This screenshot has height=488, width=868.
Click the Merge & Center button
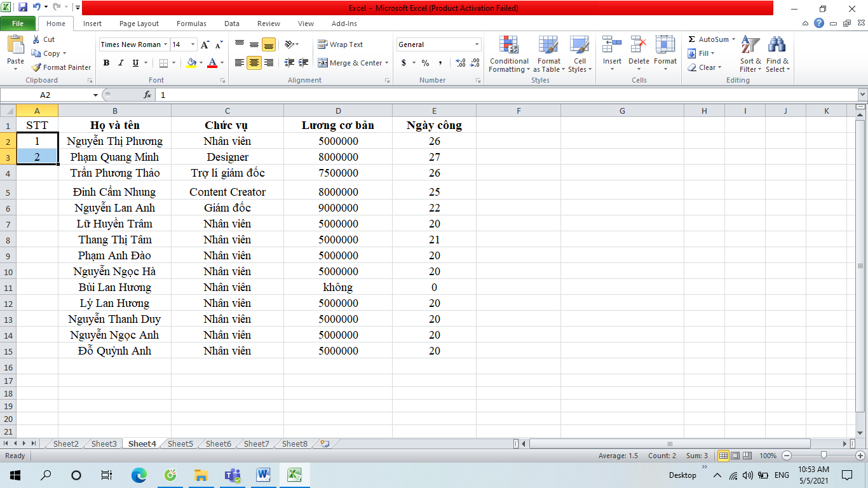(349, 63)
